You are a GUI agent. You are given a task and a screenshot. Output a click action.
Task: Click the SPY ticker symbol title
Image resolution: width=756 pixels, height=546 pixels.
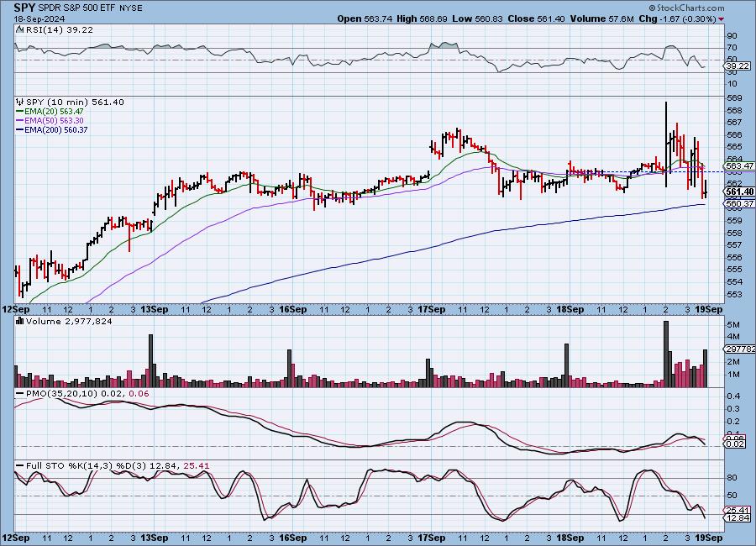tap(24, 8)
